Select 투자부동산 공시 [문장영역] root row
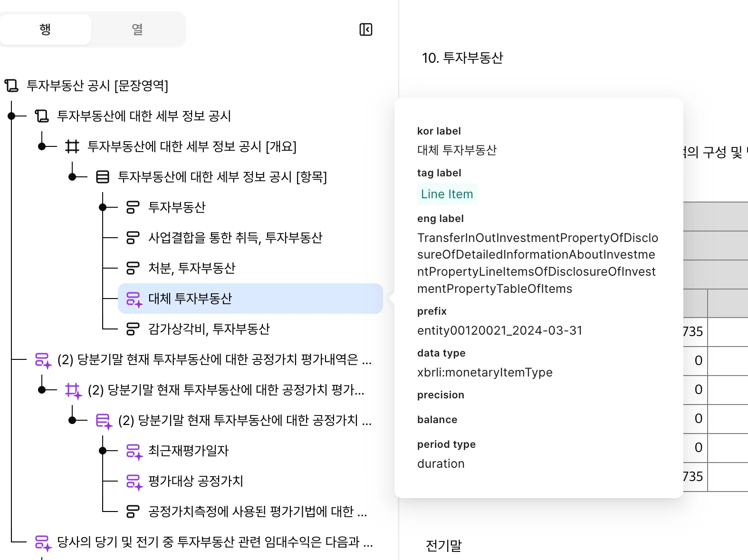Screen dimensions: 748x560 coord(97,86)
